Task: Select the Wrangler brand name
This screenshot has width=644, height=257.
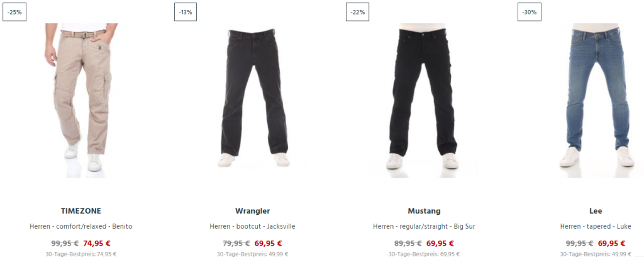Action: click(253, 211)
